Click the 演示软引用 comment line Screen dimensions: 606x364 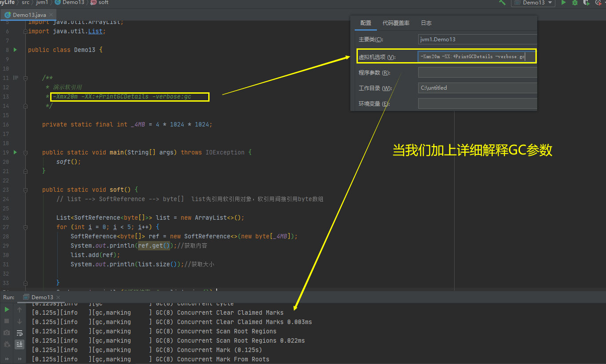click(x=67, y=87)
